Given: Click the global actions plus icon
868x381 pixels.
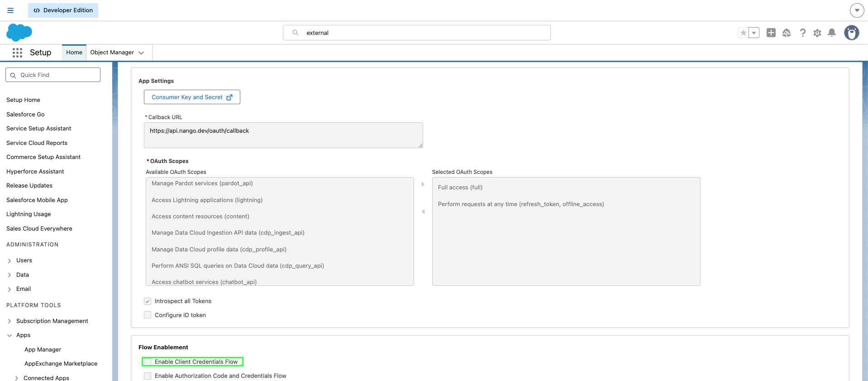Looking at the screenshot, I should coord(771,33).
